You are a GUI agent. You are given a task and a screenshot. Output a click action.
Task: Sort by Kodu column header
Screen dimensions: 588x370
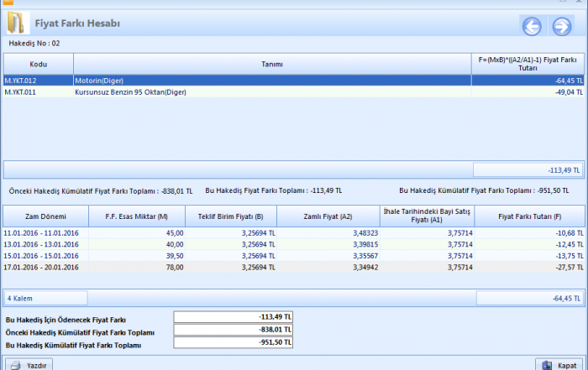point(38,64)
